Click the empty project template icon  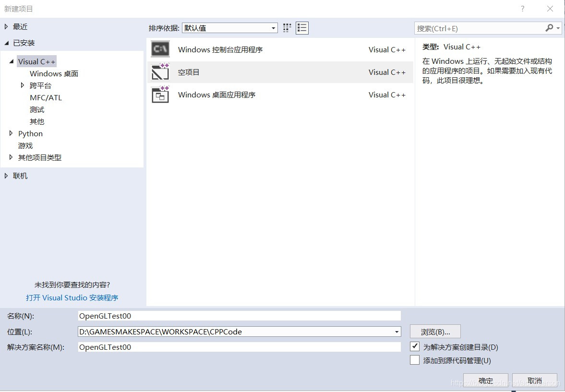pyautogui.click(x=160, y=71)
